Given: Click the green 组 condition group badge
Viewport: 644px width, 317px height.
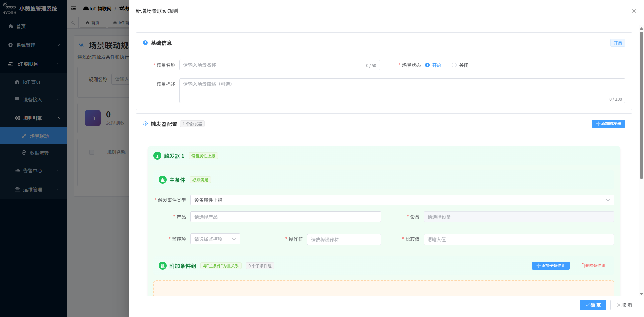Looking at the screenshot, I should (163, 266).
